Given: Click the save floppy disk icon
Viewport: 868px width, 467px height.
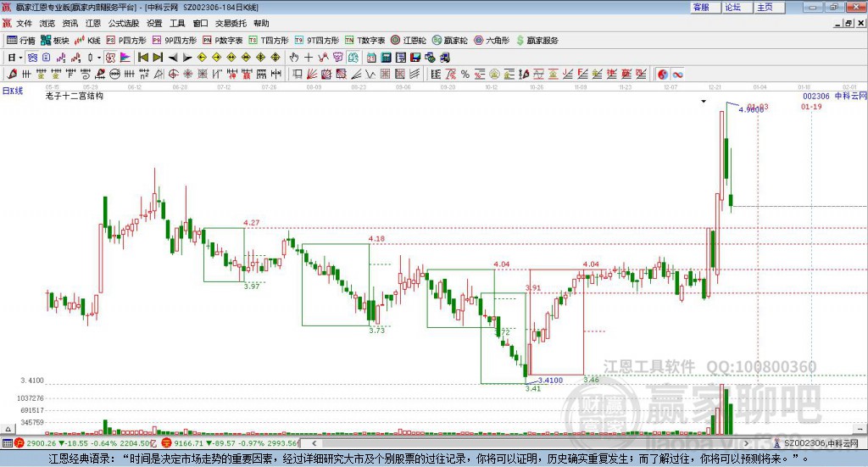Looking at the screenshot, I should 415,58.
